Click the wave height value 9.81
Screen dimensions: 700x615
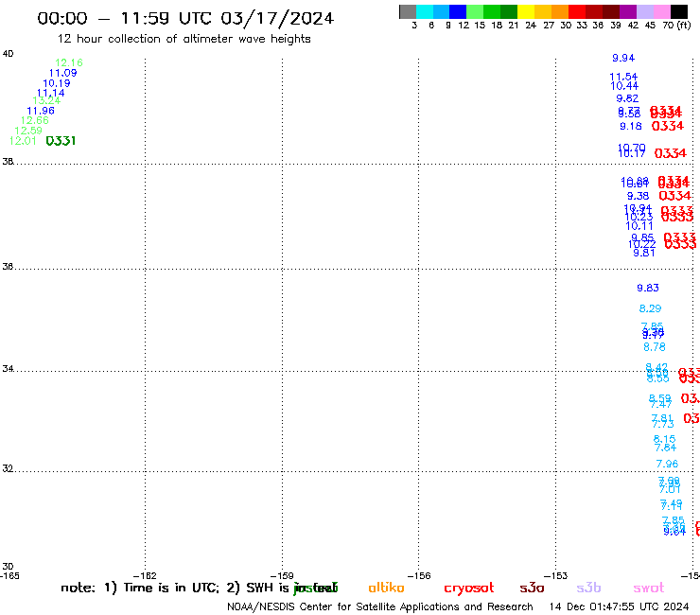644,254
